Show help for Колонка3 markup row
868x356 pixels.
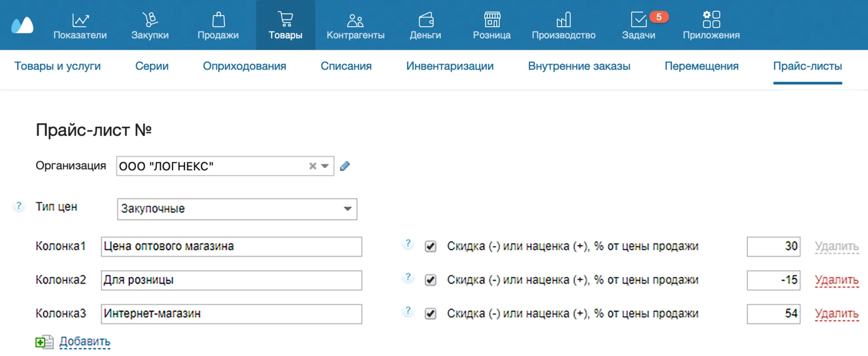pyautogui.click(x=408, y=311)
